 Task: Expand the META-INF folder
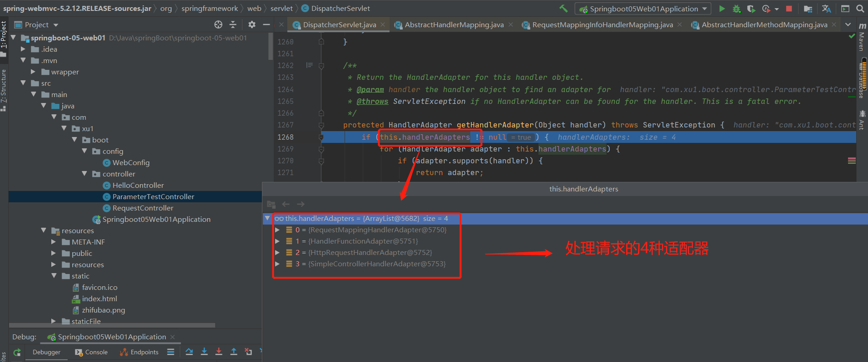click(54, 242)
